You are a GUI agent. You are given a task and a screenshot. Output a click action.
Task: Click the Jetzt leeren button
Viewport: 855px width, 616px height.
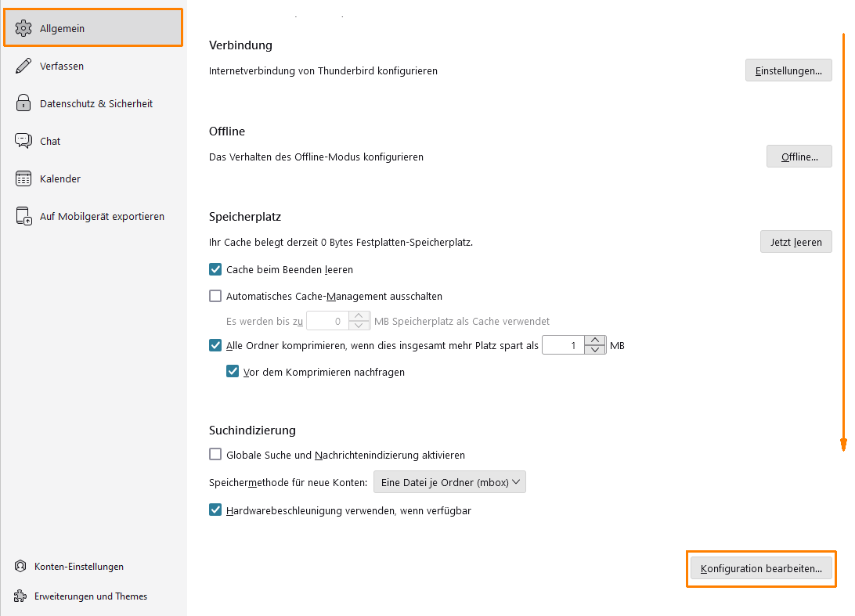(x=796, y=242)
